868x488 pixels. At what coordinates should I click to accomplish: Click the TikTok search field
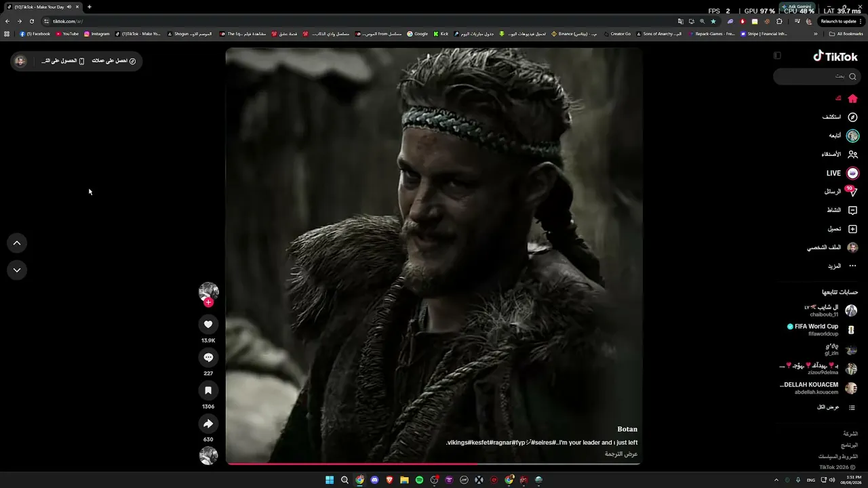[x=817, y=77]
